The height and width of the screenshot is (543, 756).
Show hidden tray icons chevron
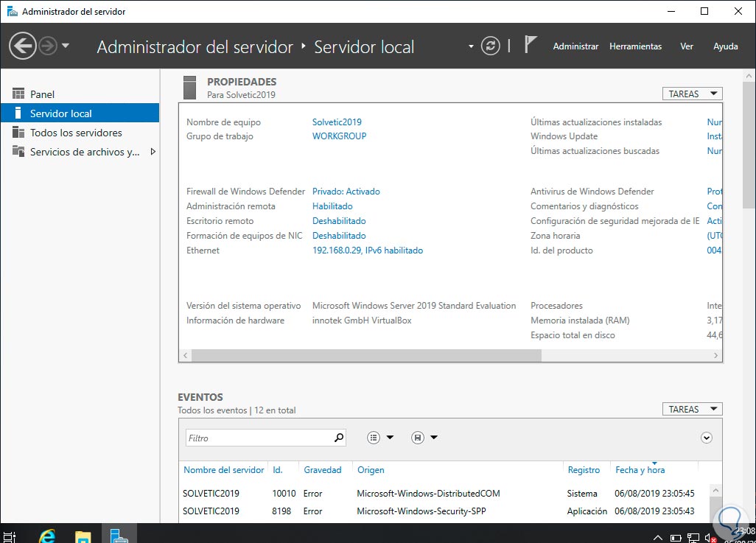(658, 537)
